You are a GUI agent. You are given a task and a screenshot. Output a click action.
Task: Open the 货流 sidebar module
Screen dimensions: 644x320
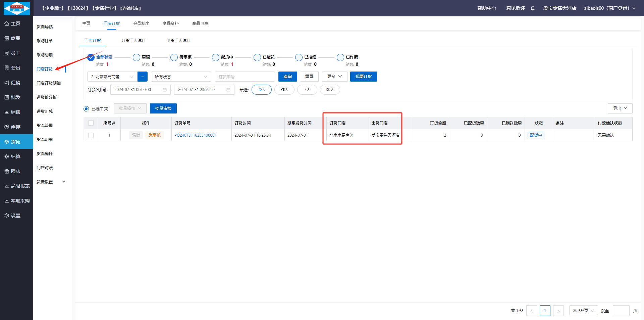[16, 142]
